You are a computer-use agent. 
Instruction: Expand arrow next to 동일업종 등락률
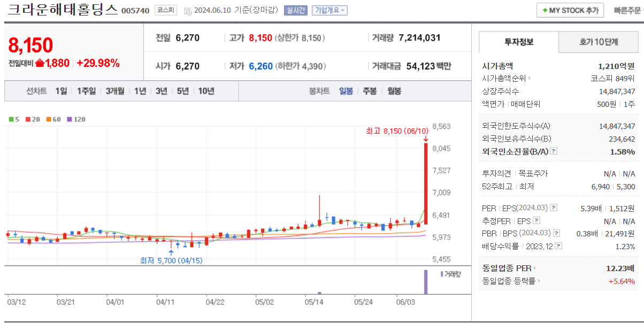539,281
